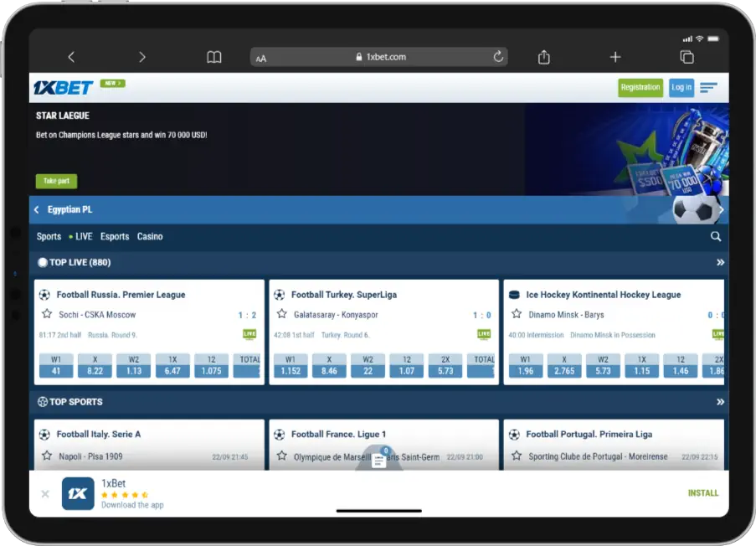Click INSTALL in the app banner
The width and height of the screenshot is (756, 546).
[703, 493]
